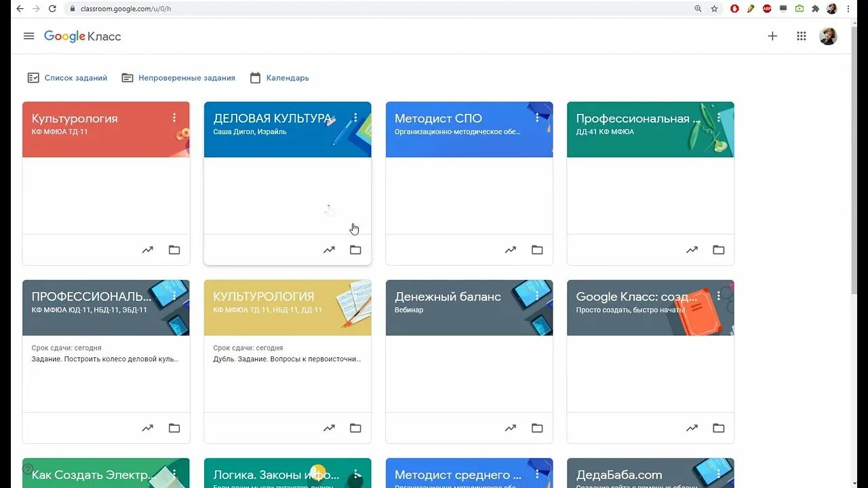Open options menu for Как Создать Электр... card
Viewport: 868px width, 488px height.
(174, 474)
